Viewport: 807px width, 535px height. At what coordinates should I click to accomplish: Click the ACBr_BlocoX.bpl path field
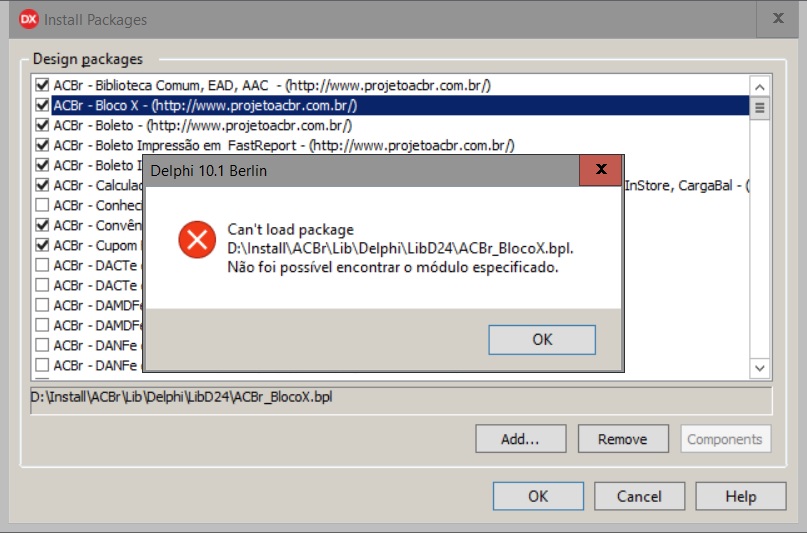tap(401, 401)
